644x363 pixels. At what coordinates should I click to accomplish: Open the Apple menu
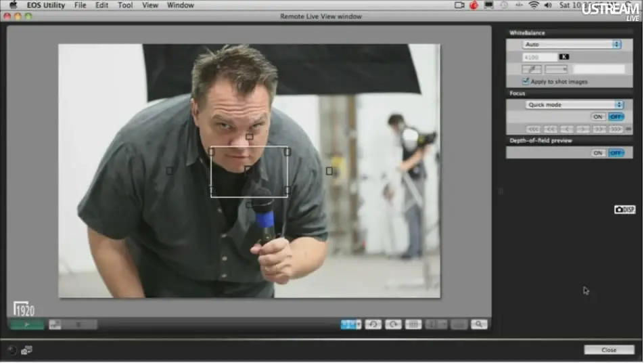point(13,5)
